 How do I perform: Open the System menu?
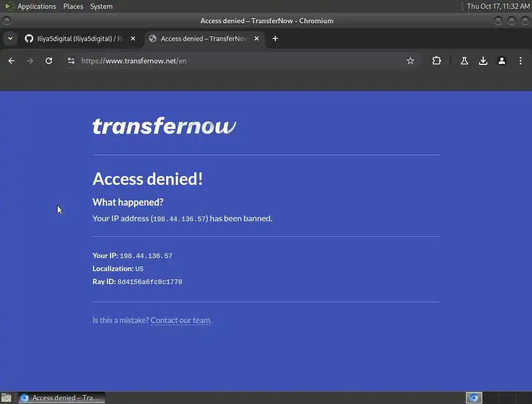(101, 6)
